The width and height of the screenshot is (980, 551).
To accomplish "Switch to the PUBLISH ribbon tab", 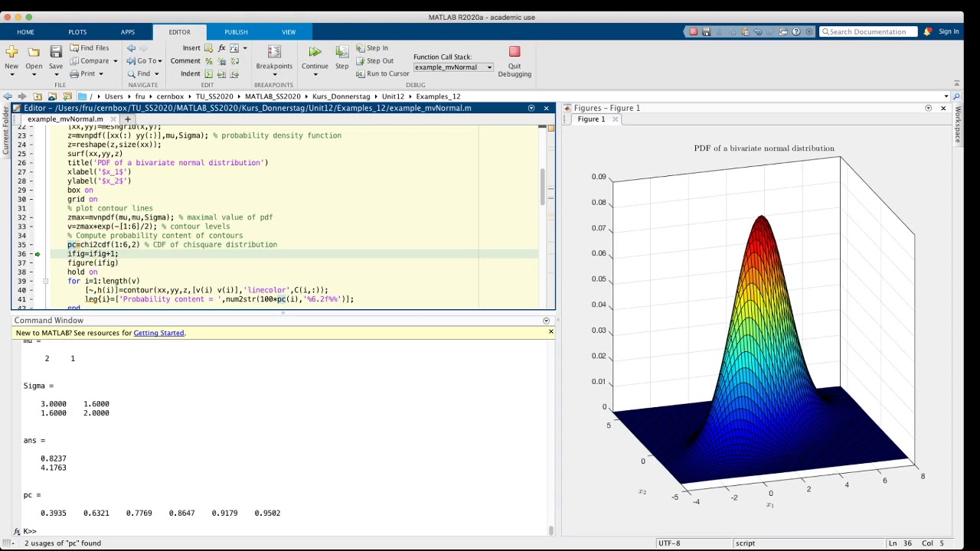I will [x=236, y=32].
